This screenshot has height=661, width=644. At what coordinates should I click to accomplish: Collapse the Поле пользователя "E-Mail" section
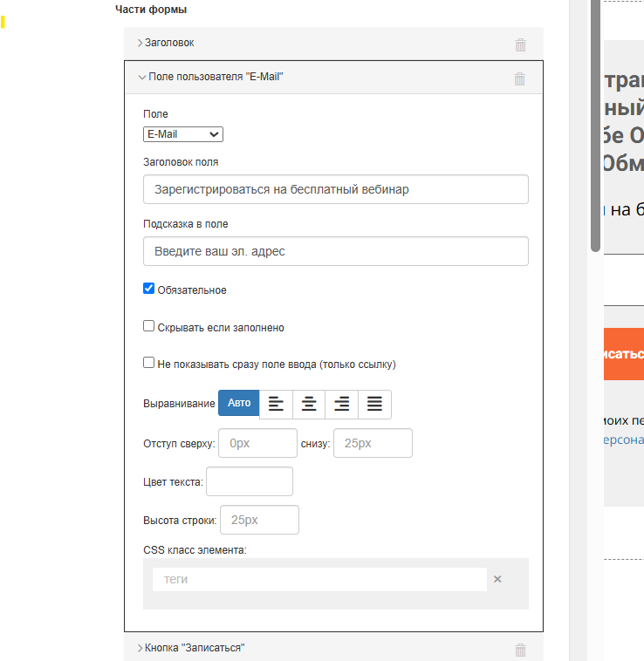tap(215, 77)
